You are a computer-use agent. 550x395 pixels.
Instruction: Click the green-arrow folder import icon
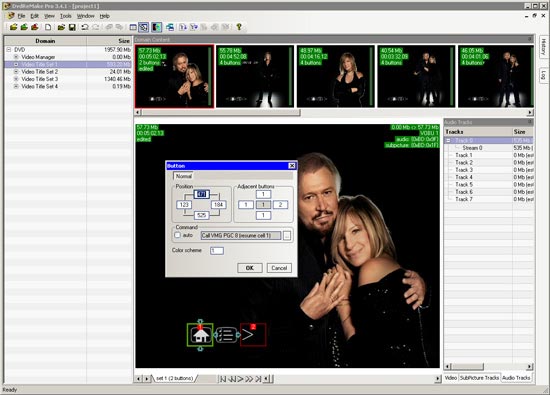(x=24, y=27)
